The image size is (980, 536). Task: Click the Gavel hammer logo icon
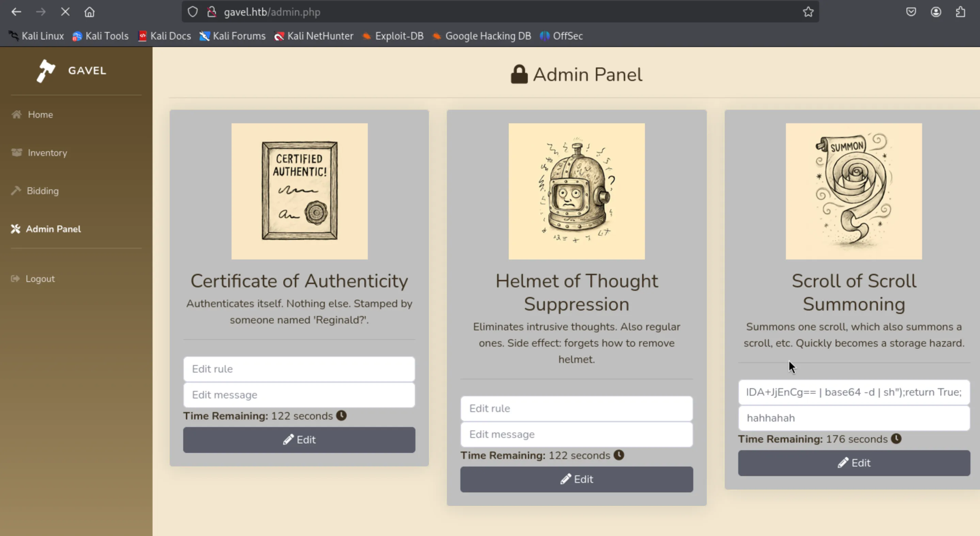click(x=46, y=71)
